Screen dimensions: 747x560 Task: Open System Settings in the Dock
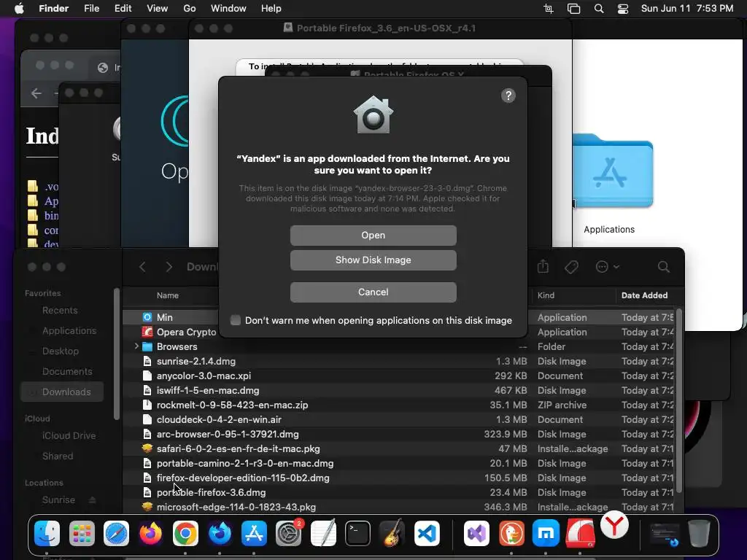coord(289,533)
